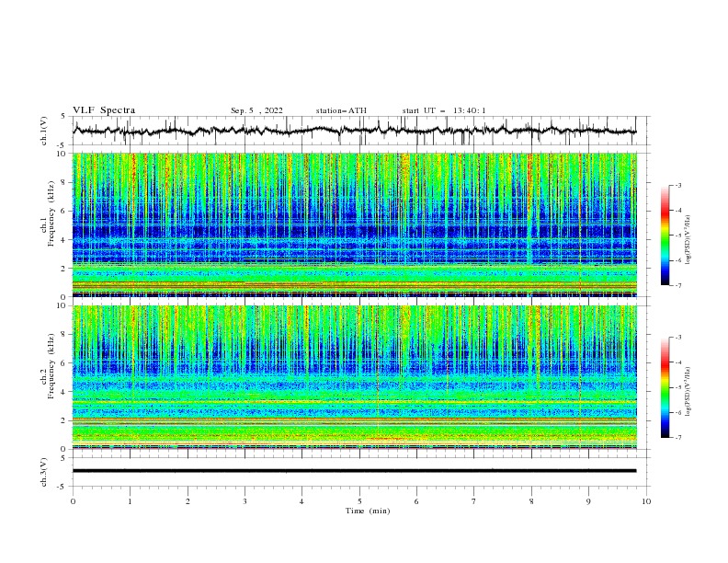Select the "Time (min)" axis label

pyautogui.click(x=368, y=511)
